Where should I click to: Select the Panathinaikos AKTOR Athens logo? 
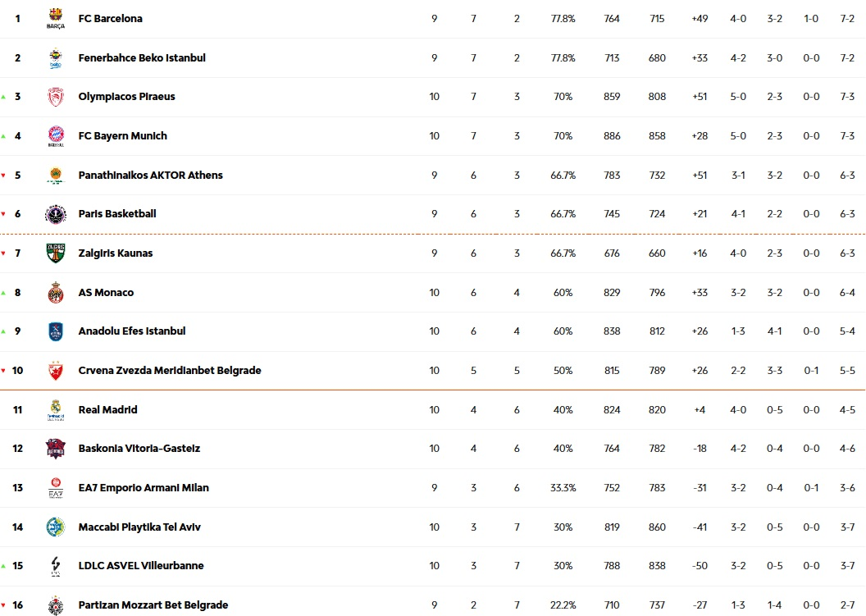click(x=56, y=176)
